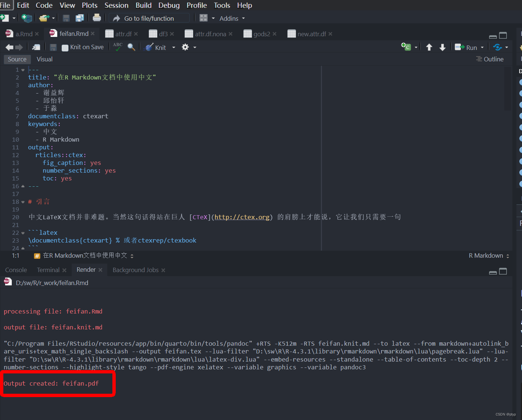522x420 pixels.
Task: Open the recent files dropdown beside Open File
Action: [x=54, y=18]
